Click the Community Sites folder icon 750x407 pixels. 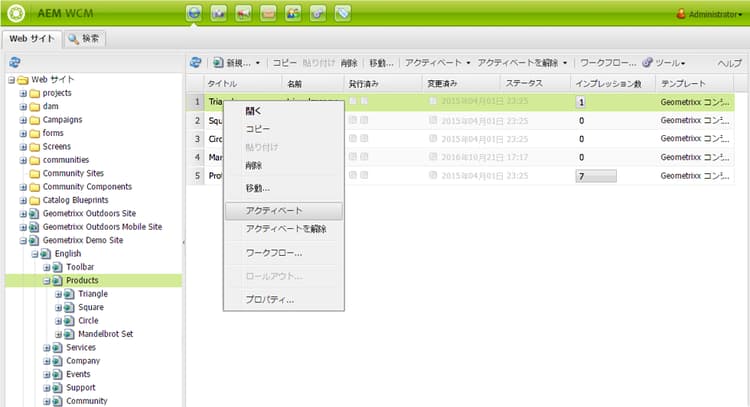click(34, 174)
